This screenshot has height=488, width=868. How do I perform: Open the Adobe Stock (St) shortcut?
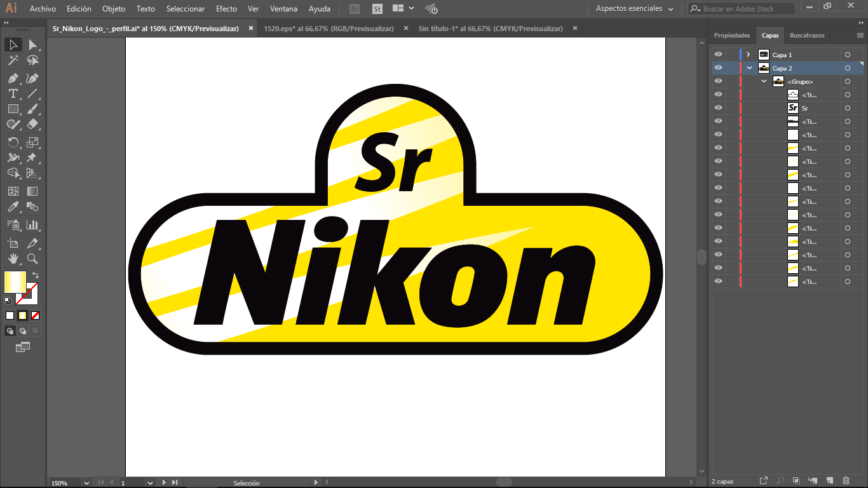pos(377,9)
